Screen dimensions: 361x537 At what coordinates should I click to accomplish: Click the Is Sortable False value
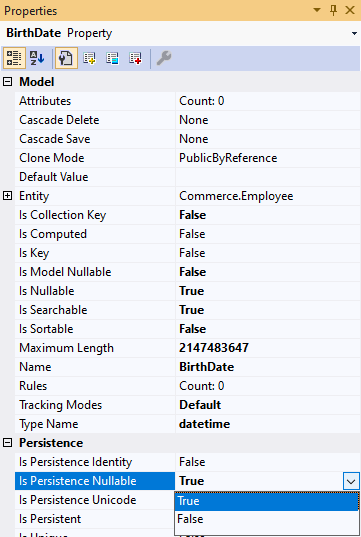tap(267, 329)
